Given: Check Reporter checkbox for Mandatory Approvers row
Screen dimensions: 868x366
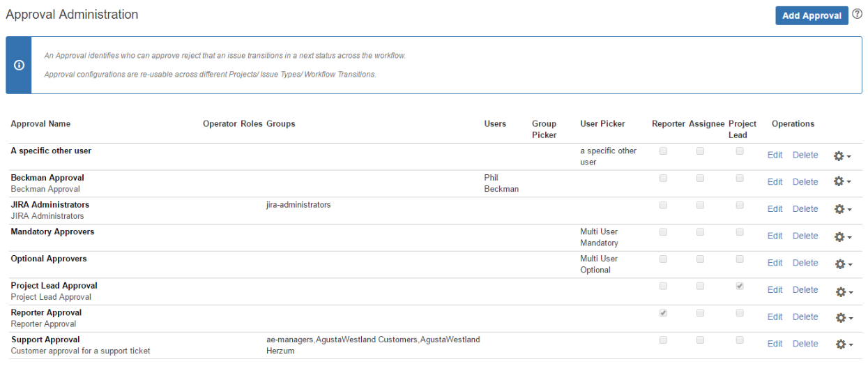Looking at the screenshot, I should point(663,231).
